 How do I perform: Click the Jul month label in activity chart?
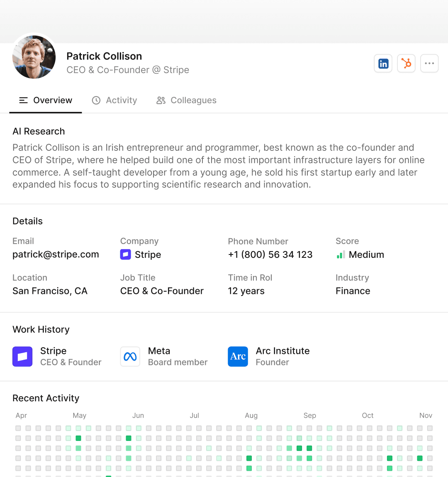[x=194, y=416]
